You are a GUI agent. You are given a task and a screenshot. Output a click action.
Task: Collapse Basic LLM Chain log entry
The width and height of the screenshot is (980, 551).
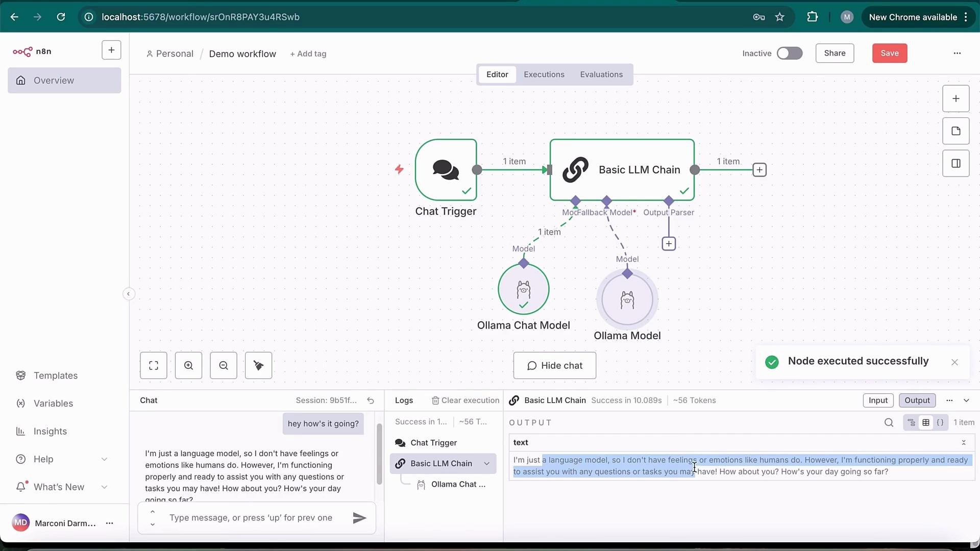[487, 464]
